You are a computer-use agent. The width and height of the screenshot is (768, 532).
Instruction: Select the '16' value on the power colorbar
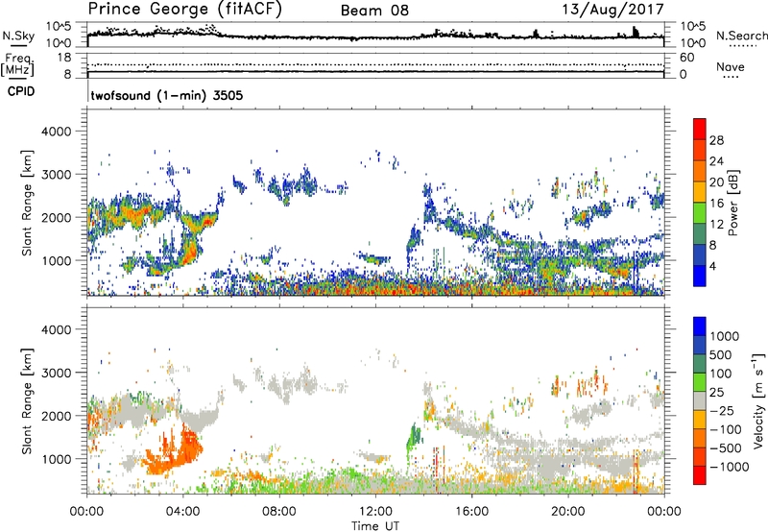tap(716, 204)
